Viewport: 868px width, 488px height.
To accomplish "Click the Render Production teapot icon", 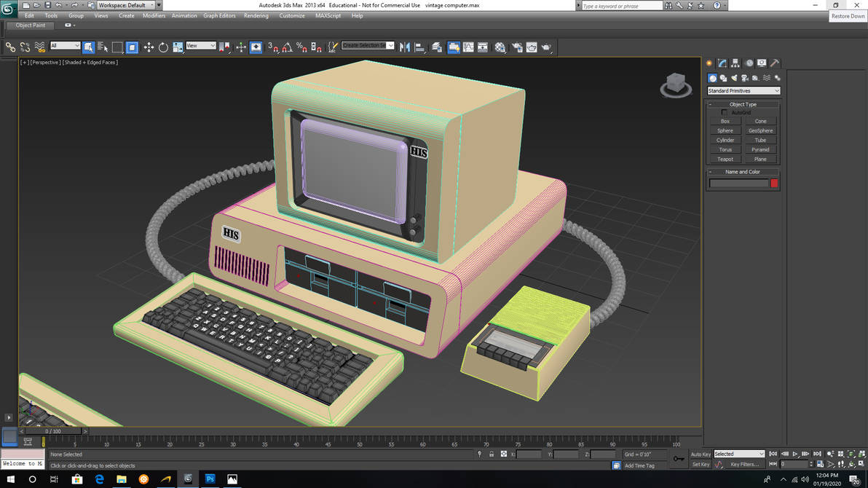I will coord(546,47).
